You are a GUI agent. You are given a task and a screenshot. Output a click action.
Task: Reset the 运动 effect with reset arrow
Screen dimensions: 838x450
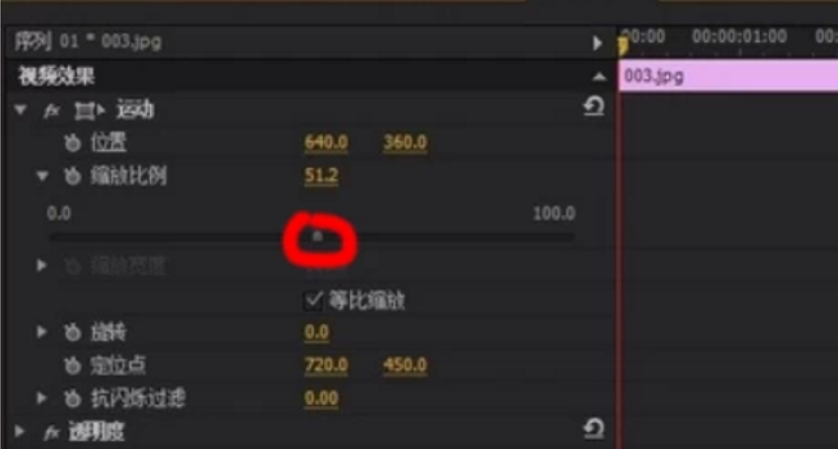(593, 106)
